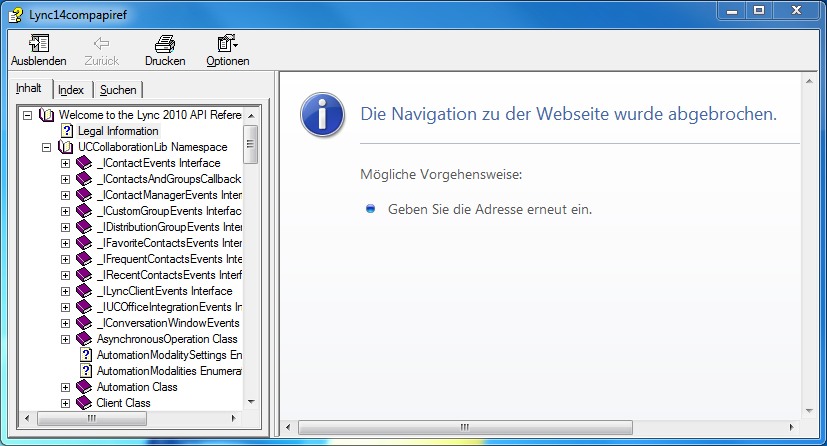Select _IUCOfficeIntegrationEvents entry
Viewport: 827px width, 446px height.
pos(169,307)
